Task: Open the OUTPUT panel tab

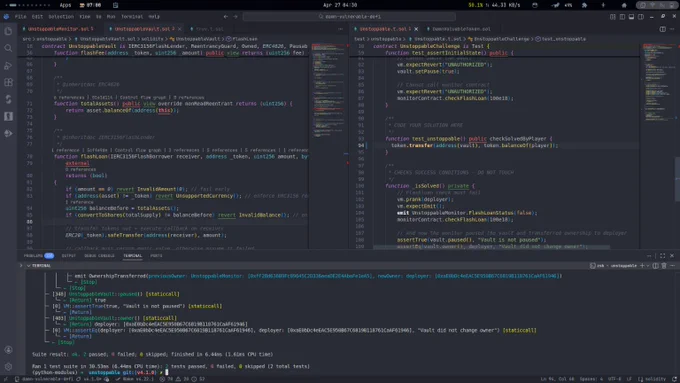Action: tap(69, 255)
